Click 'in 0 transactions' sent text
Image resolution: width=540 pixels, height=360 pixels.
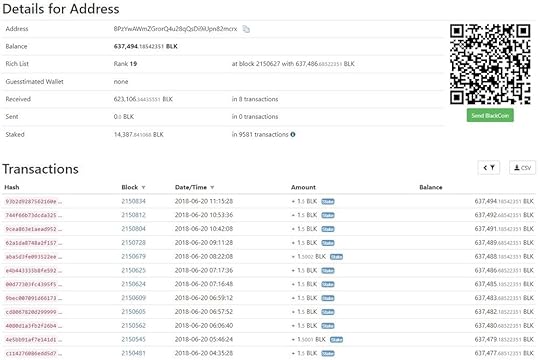click(255, 116)
